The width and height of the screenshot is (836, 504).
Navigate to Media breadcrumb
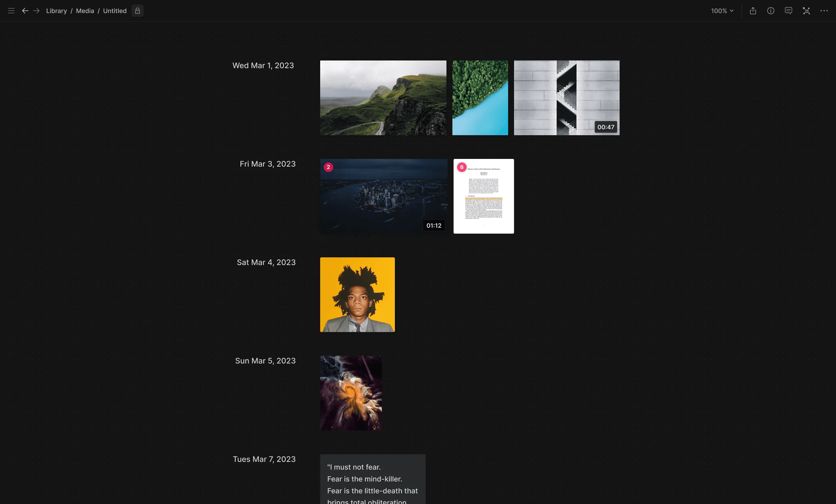click(85, 11)
